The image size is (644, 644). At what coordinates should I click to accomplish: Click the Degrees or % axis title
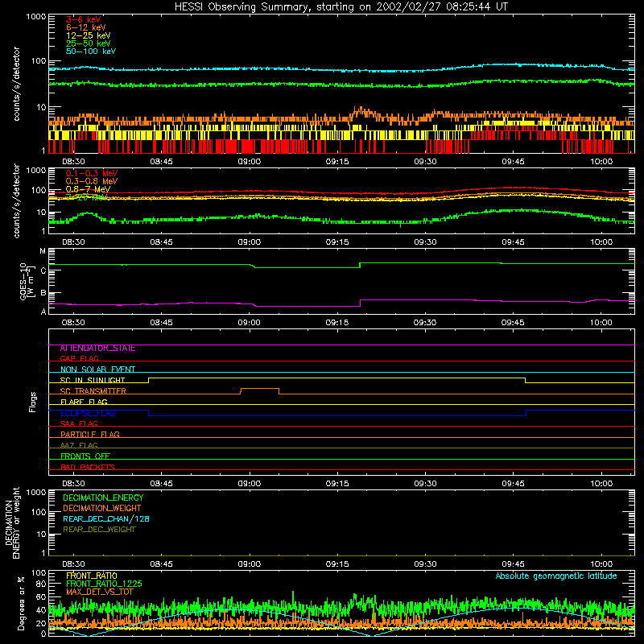pos(21,604)
